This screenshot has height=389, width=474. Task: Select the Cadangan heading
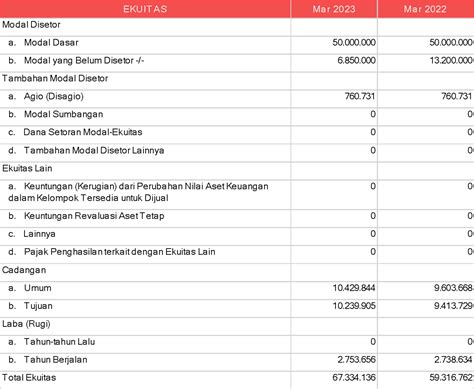24,270
